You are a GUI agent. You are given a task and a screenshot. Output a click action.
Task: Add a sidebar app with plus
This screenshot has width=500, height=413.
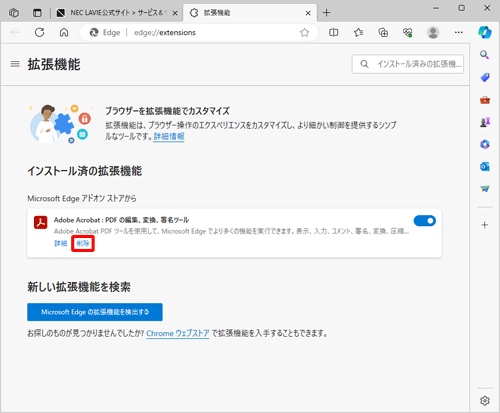tap(485, 225)
